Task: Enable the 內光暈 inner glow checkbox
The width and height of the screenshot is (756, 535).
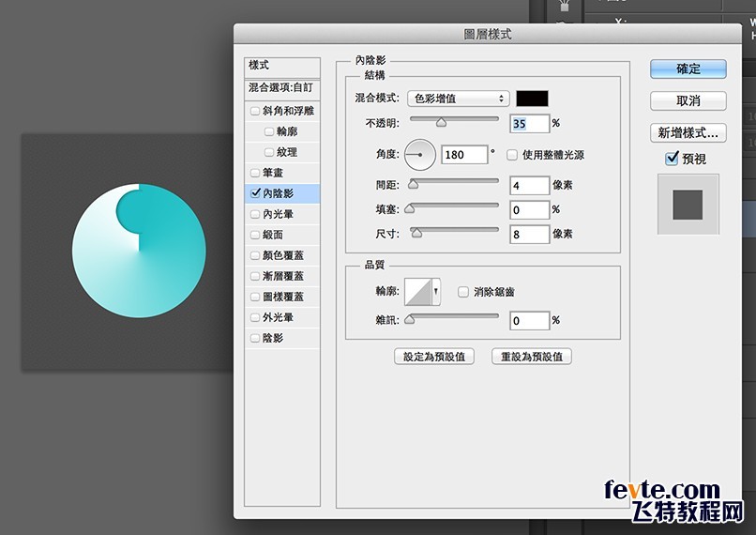Action: (x=255, y=214)
